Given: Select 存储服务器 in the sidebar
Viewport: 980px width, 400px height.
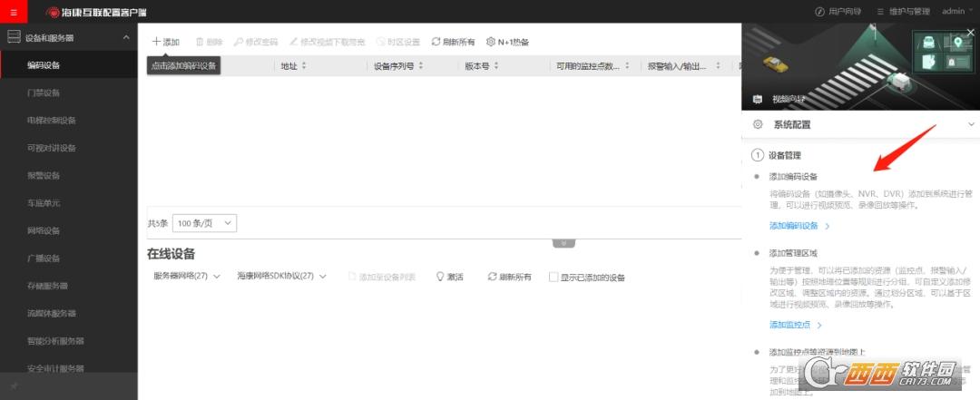Looking at the screenshot, I should coord(69,286).
